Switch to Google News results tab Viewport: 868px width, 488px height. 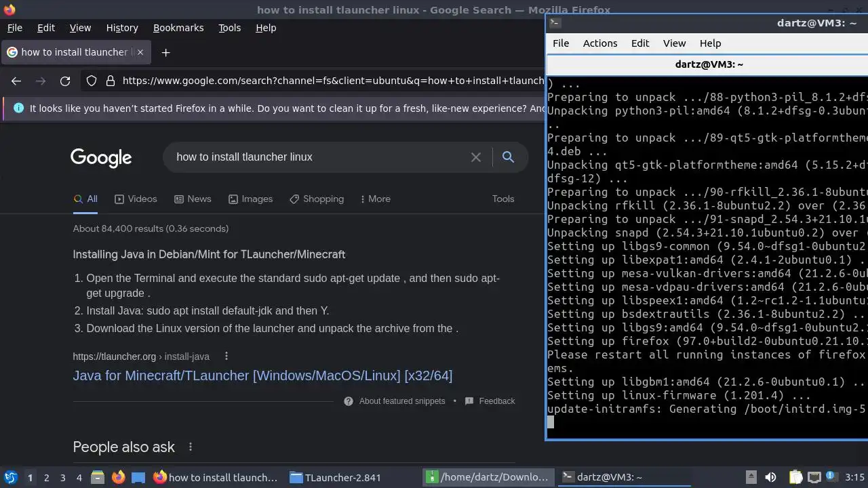193,199
